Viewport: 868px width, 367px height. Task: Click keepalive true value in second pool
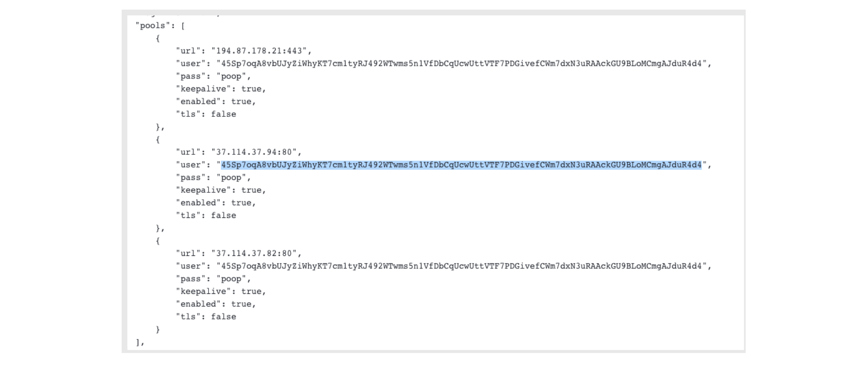click(x=251, y=190)
